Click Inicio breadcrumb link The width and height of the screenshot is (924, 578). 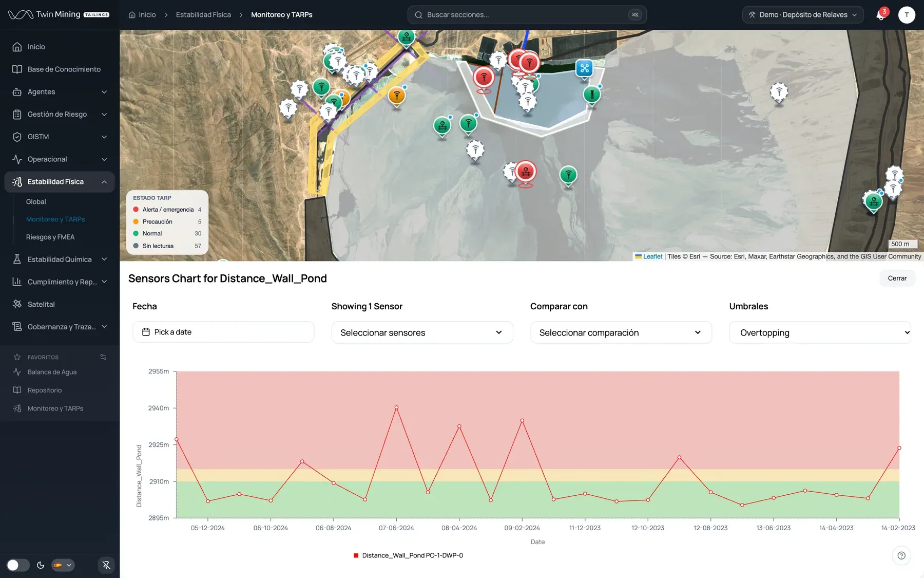tap(147, 15)
